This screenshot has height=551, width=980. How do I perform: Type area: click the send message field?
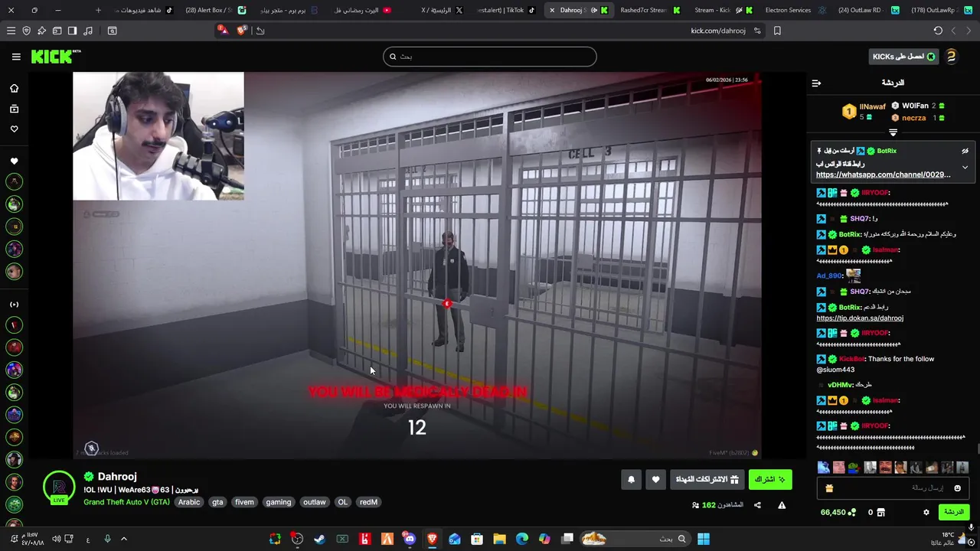(x=892, y=487)
